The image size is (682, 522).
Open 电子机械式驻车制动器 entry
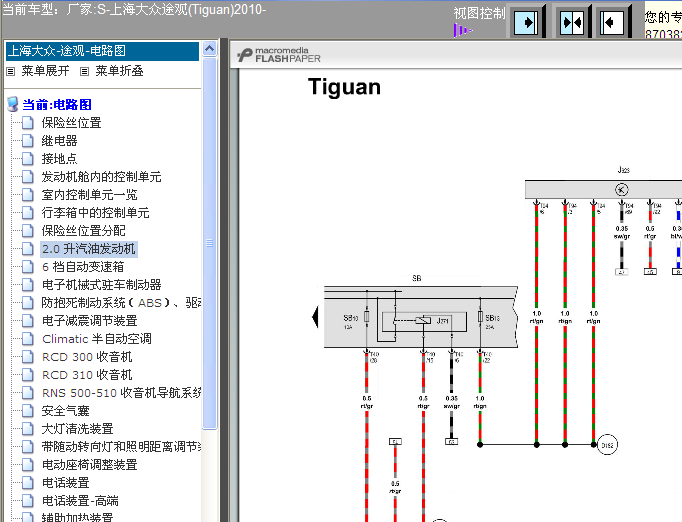point(101,285)
